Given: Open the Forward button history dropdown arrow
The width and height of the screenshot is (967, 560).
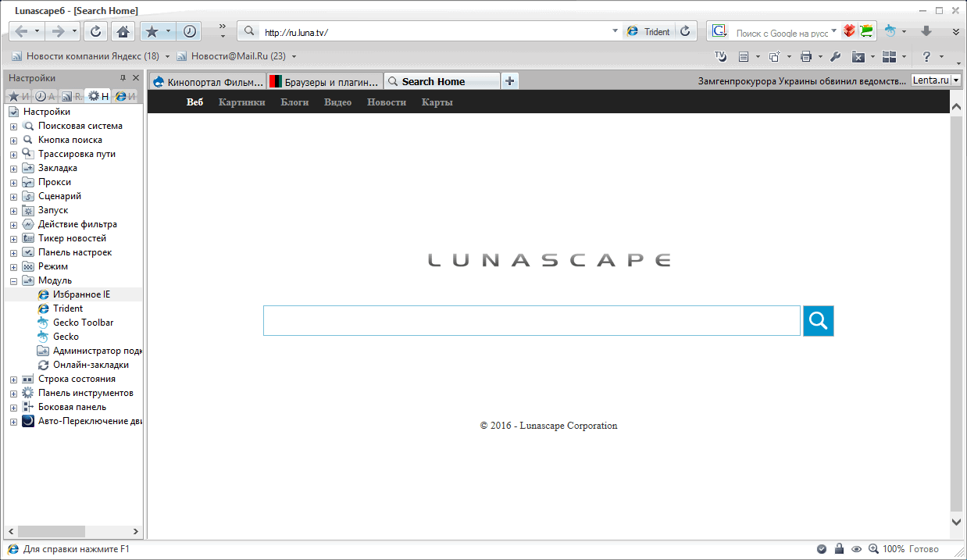Looking at the screenshot, I should tap(74, 31).
